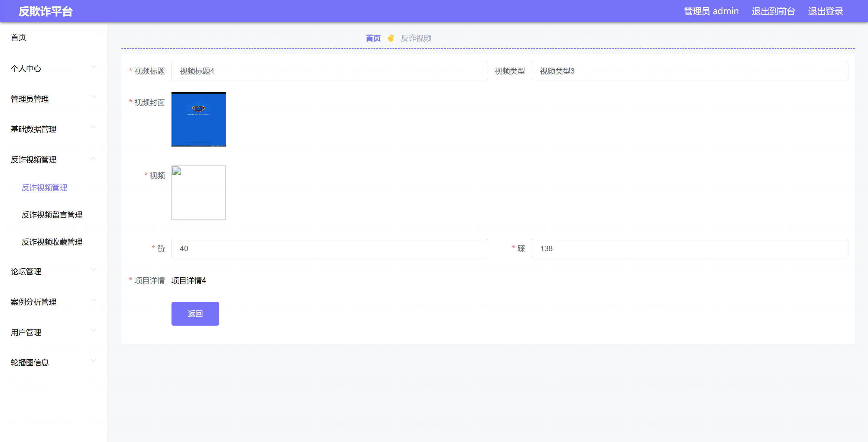Click the broken video image placeholder
The image size is (868, 442).
coord(199,193)
